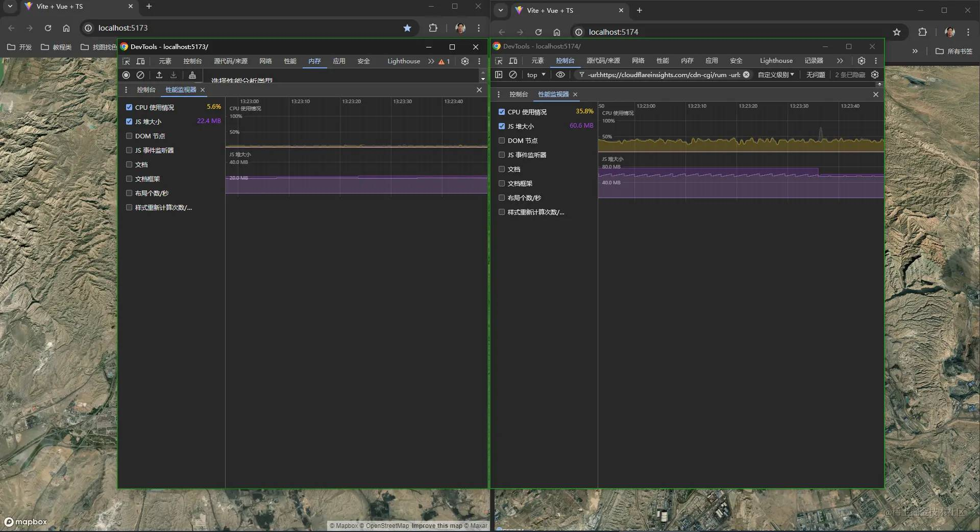The height and width of the screenshot is (532, 980).
Task: Show console sidebar in right DevTools
Action: point(499,75)
